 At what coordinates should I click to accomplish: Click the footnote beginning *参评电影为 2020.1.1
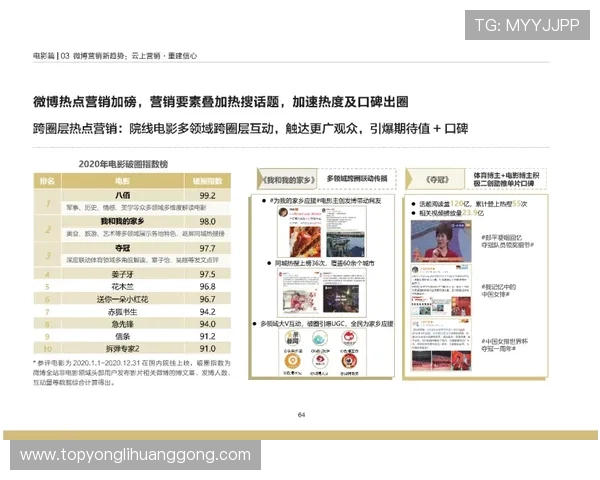click(132, 372)
